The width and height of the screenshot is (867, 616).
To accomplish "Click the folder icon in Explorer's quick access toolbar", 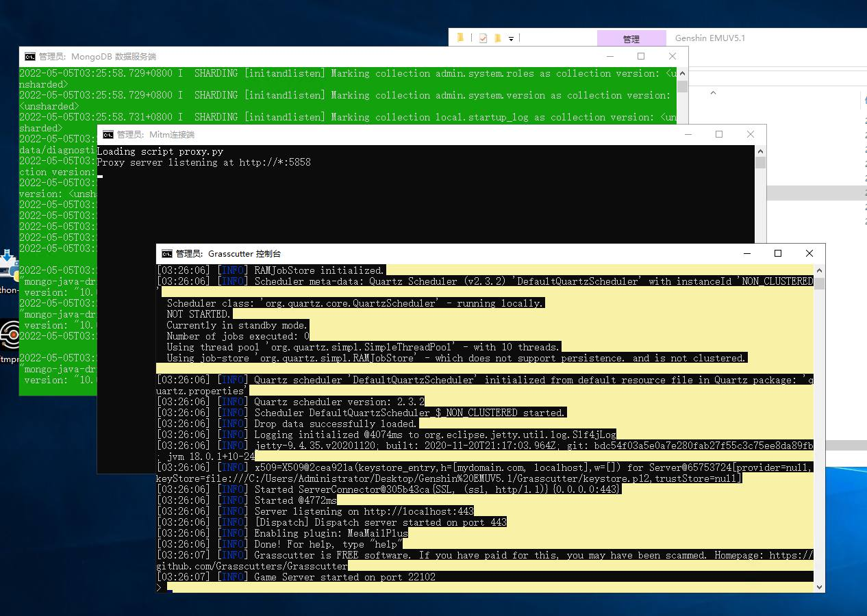I will (x=461, y=38).
